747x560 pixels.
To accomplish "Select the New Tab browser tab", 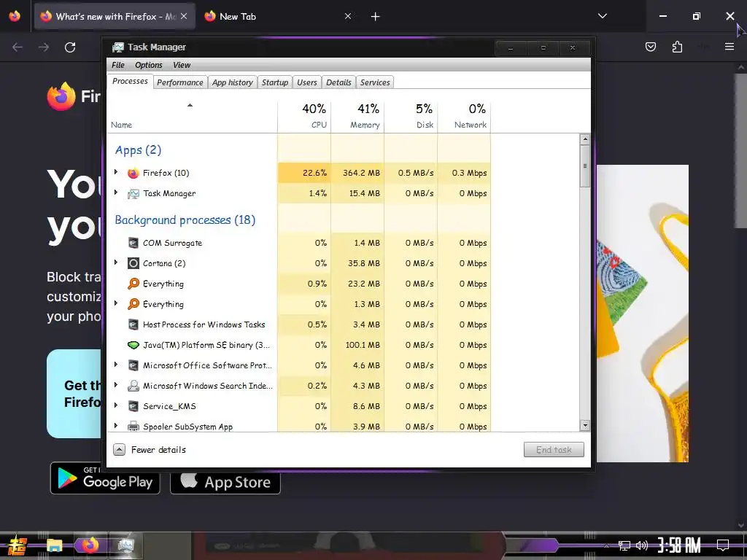I will (279, 17).
